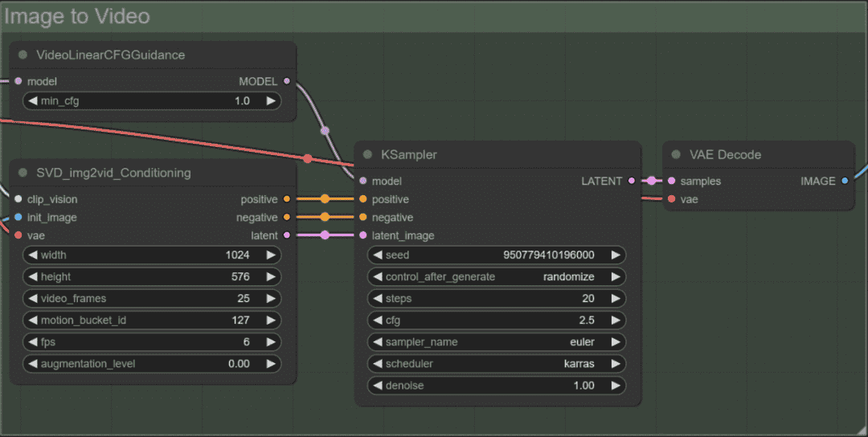The height and width of the screenshot is (437, 868).
Task: Increase video_frames with the right arrow
Action: click(x=271, y=298)
